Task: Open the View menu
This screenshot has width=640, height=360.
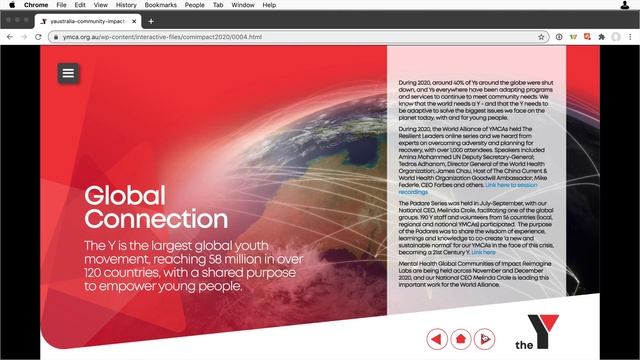Action: pos(100,5)
